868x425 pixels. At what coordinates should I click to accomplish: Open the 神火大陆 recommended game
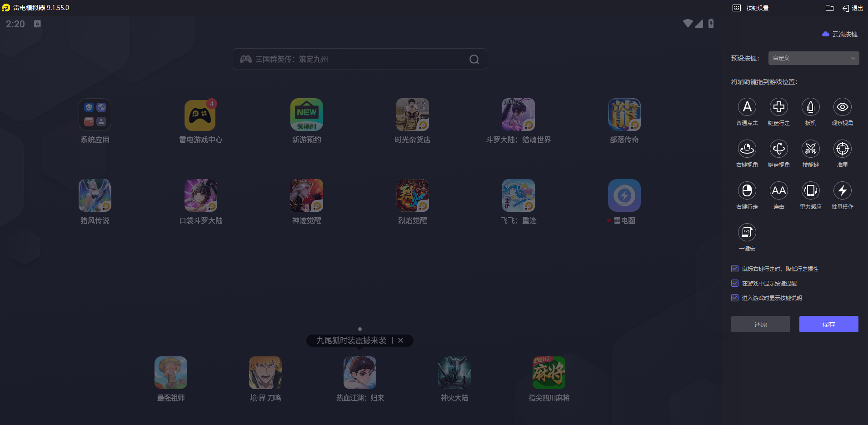coord(454,373)
